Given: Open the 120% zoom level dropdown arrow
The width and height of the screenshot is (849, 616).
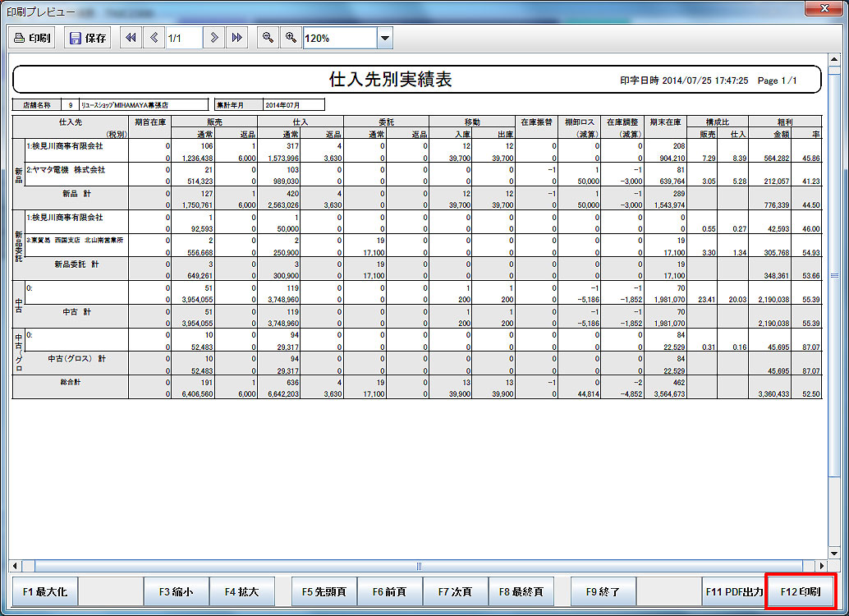Looking at the screenshot, I should click(x=384, y=38).
